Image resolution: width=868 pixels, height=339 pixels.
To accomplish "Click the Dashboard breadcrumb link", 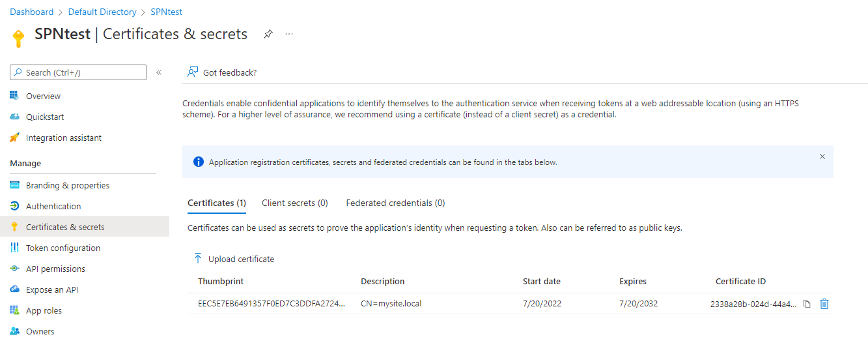I will (x=32, y=12).
